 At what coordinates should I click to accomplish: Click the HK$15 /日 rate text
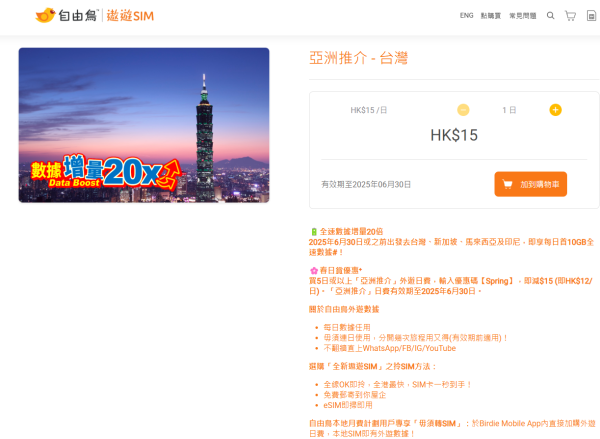pyautogui.click(x=369, y=110)
